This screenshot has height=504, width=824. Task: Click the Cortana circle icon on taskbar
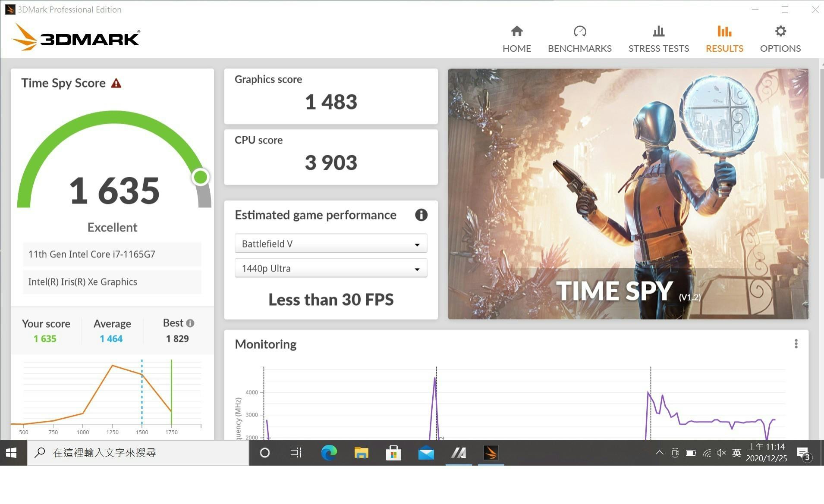(265, 453)
